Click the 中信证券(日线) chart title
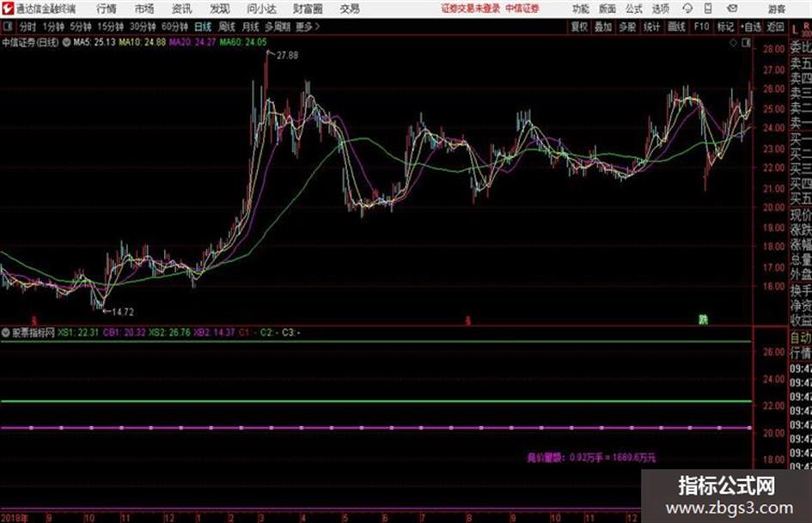The height and width of the screenshot is (523, 812). pos(30,42)
